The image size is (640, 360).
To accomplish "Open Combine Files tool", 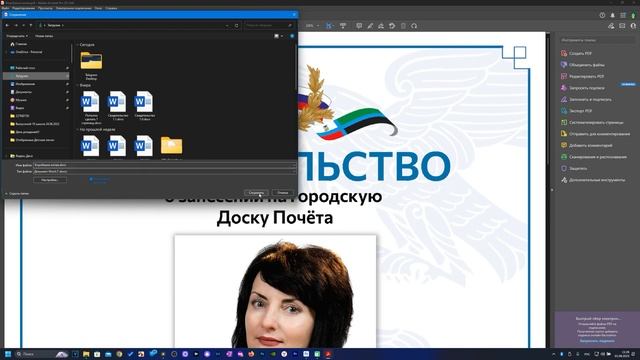I will pyautogui.click(x=583, y=65).
